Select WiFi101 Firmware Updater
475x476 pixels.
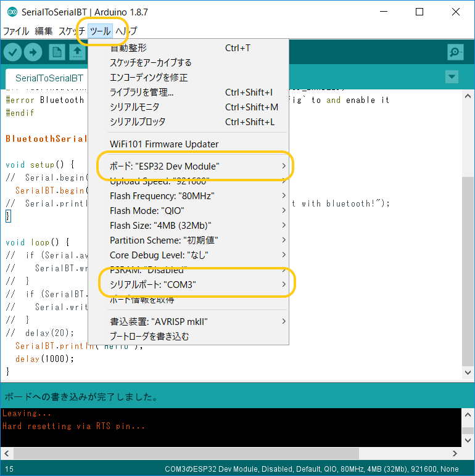click(x=188, y=144)
